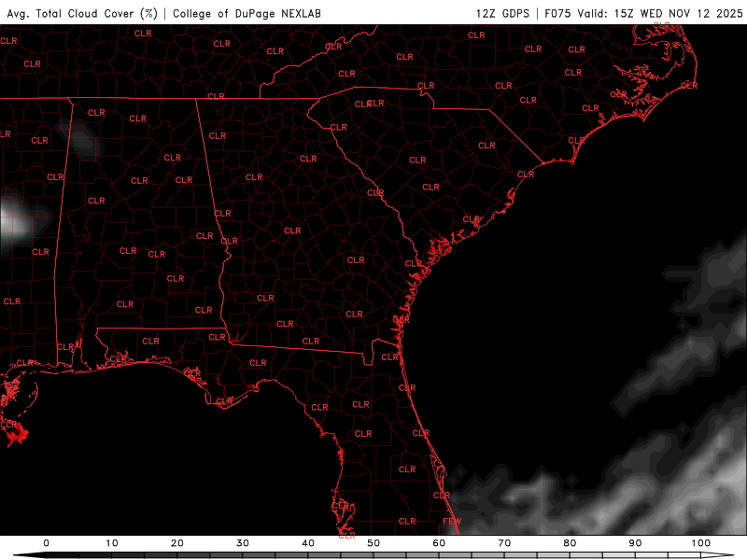Screen dimensions: 747x560
Task: Click the 'F075 Valid: 15Z WED NOV 12 2025' text
Action: coord(643,14)
